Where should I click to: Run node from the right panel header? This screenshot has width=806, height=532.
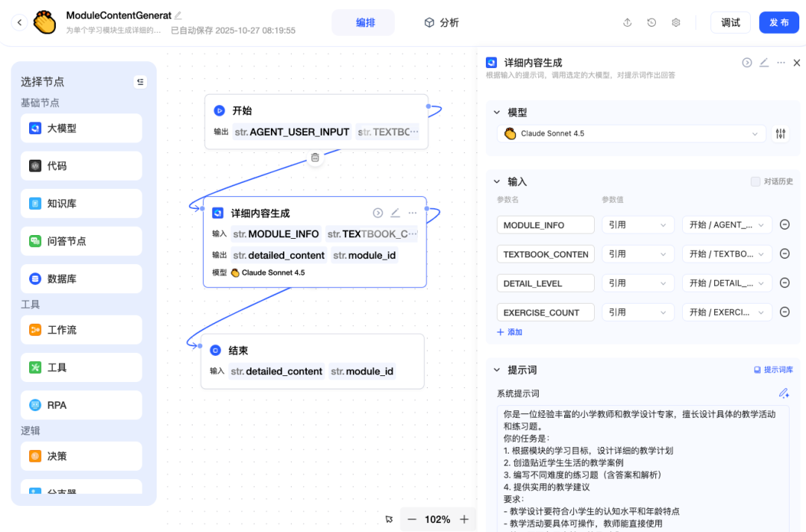[x=747, y=62]
